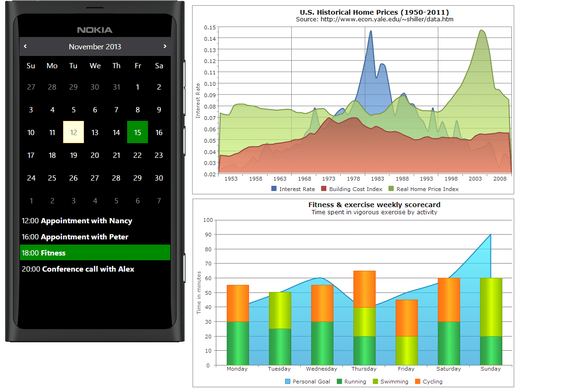The image size is (564, 392).
Task: Click the November 2013 calendar header
Action: pos(95,46)
